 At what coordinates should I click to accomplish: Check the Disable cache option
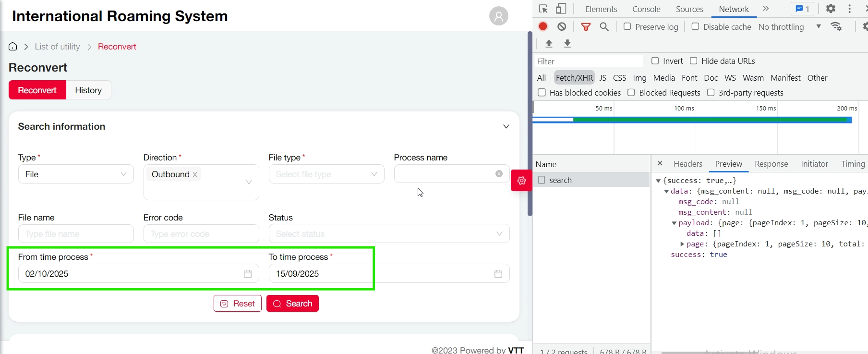click(695, 27)
